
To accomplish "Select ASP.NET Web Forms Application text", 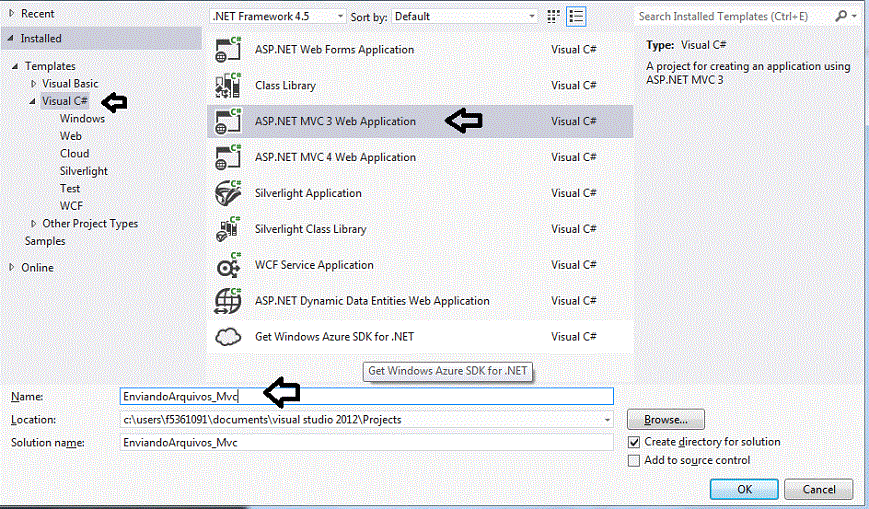I will [334, 49].
